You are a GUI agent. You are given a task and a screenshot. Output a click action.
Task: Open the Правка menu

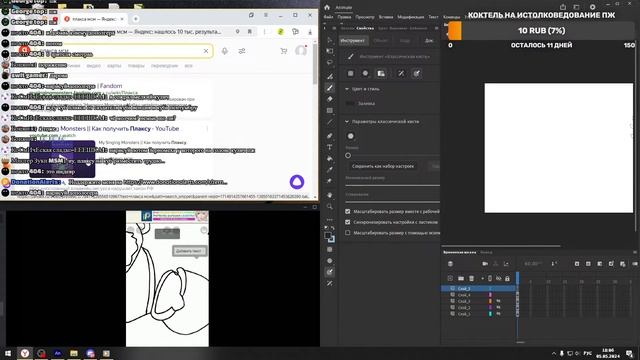(x=344, y=17)
